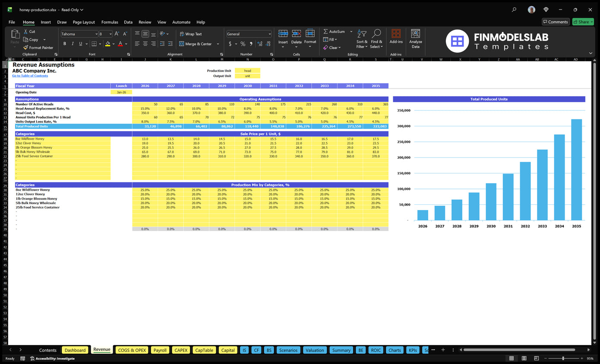Click the Cut scissors icon
This screenshot has height=364, width=600.
coord(26,31)
